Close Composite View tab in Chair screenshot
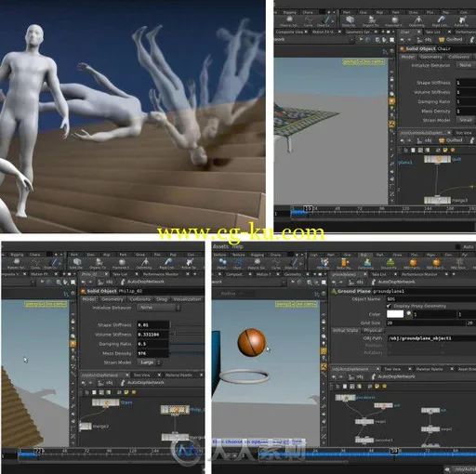Image resolution: width=476 pixels, height=474 pixels. (306, 32)
